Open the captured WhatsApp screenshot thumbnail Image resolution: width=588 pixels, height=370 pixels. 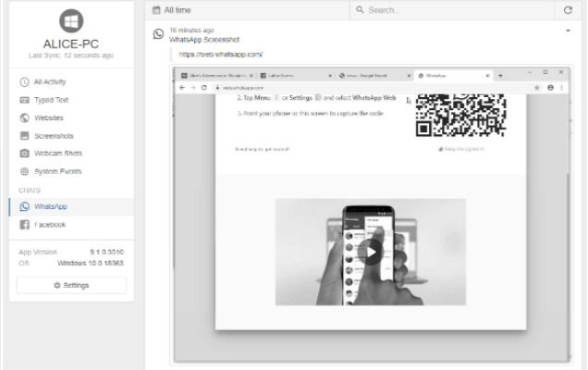coord(372,215)
